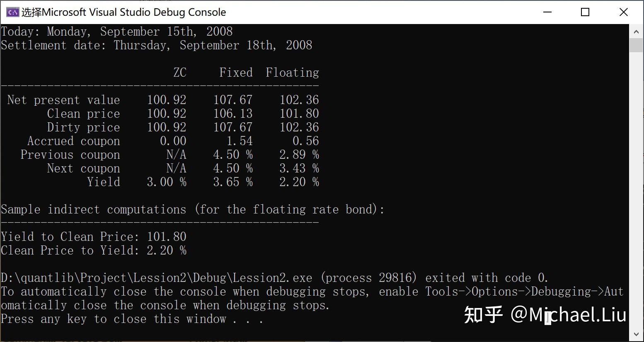This screenshot has width=644, height=342.
Task: Click the 'Press any key to close' line
Action: point(132,319)
